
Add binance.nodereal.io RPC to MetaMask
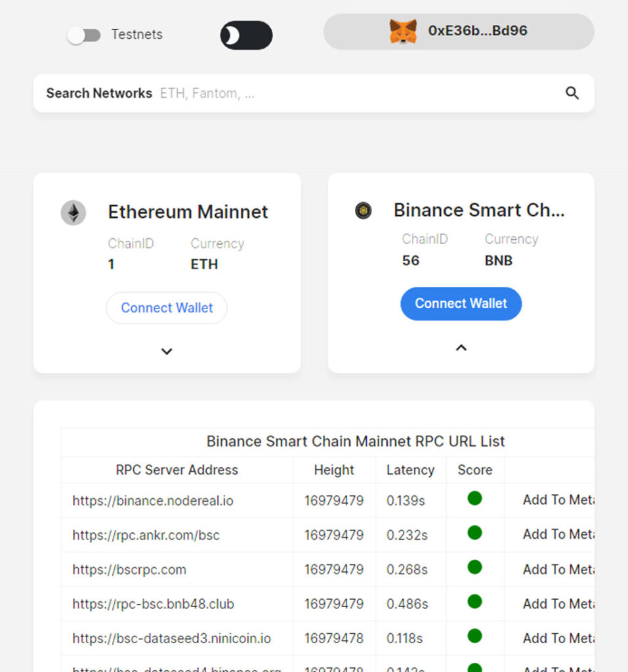tap(558, 499)
